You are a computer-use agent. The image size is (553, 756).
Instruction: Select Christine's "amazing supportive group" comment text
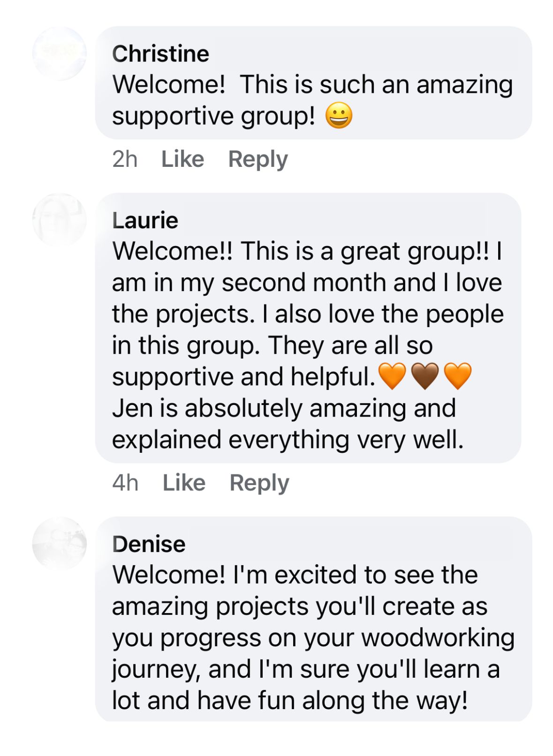(x=312, y=100)
